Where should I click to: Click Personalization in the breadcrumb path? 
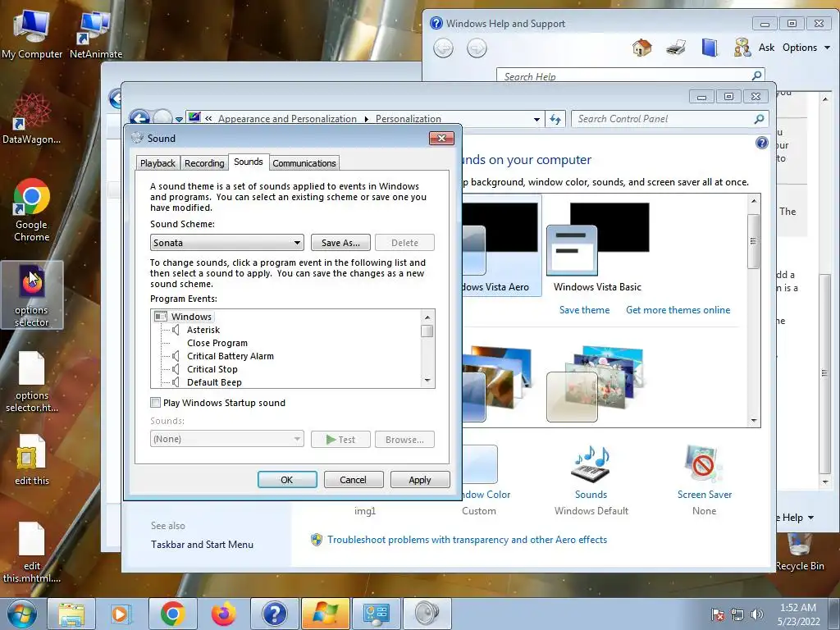point(409,119)
